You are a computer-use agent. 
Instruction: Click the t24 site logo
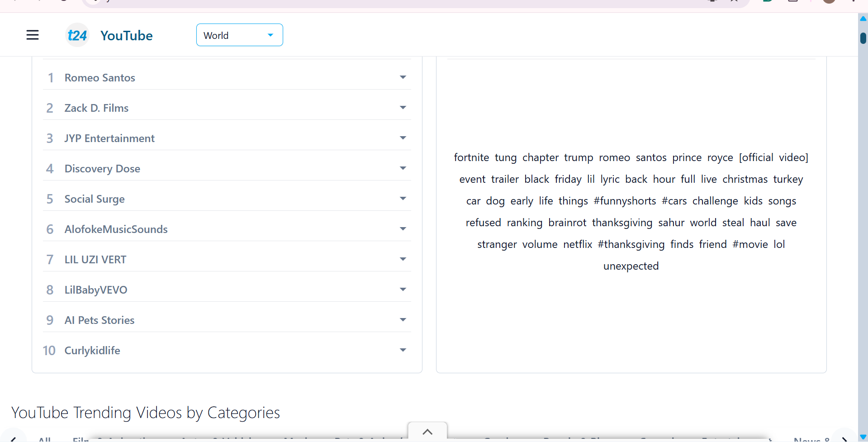(x=77, y=35)
